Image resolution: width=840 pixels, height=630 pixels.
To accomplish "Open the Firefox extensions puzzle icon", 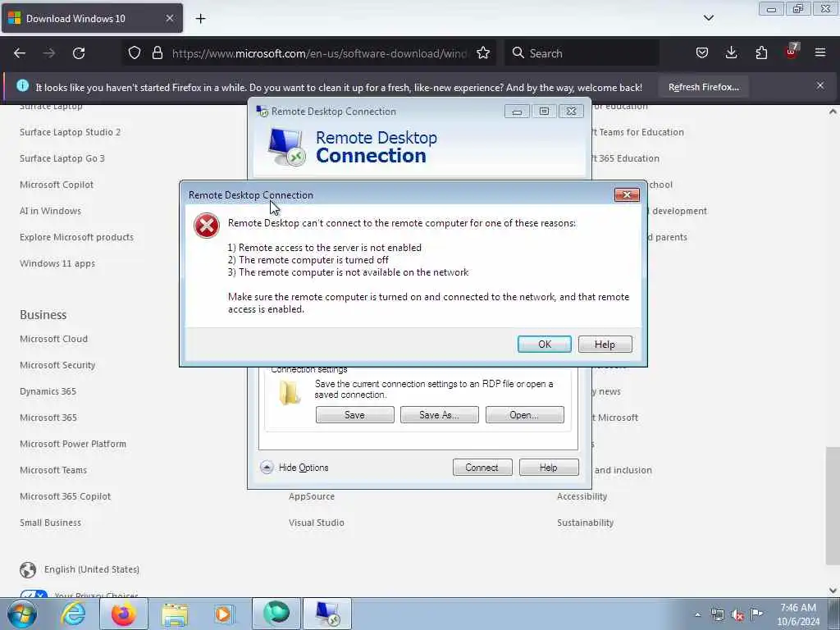I will click(761, 53).
